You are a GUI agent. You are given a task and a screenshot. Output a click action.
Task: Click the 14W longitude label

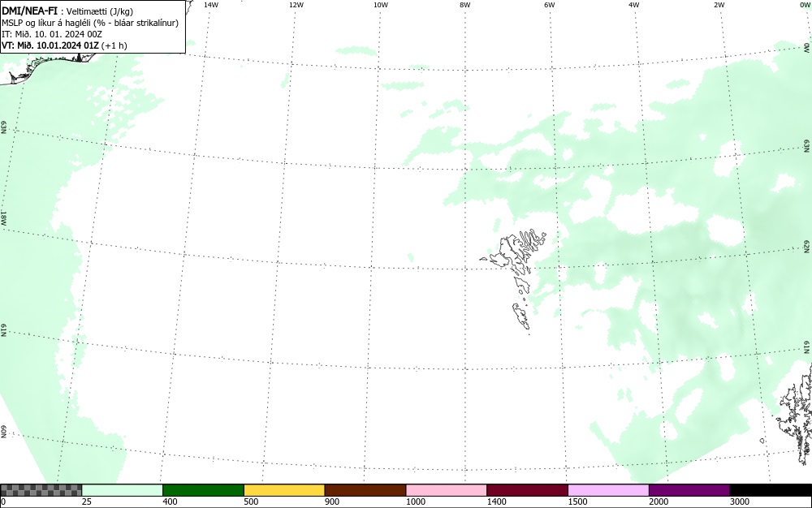point(211,5)
